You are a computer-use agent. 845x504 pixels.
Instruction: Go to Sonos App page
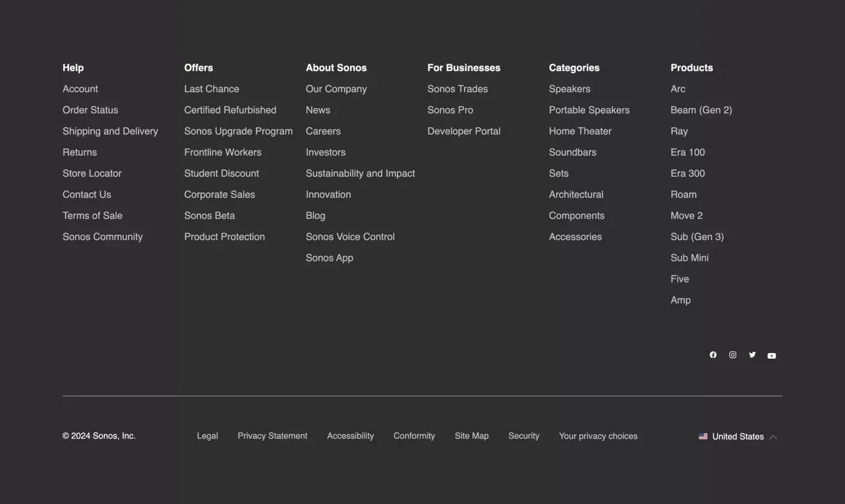[x=330, y=258]
